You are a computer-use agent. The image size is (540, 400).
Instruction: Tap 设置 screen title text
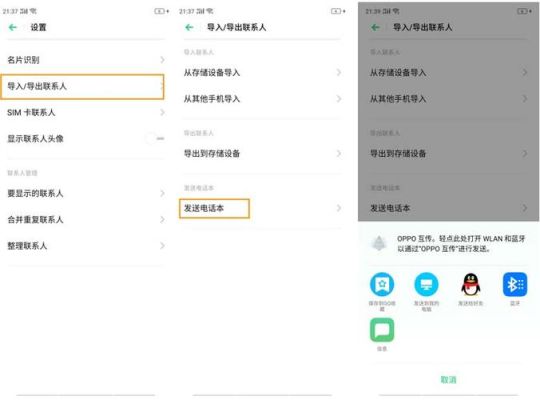click(39, 27)
